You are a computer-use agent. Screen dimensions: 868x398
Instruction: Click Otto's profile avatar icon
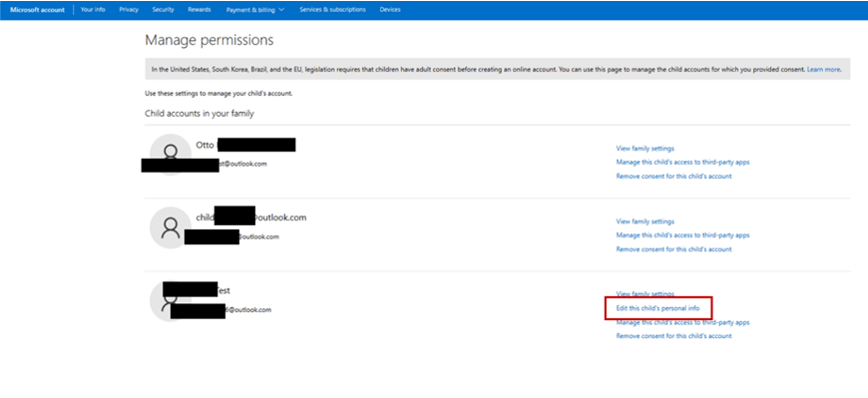tap(171, 154)
